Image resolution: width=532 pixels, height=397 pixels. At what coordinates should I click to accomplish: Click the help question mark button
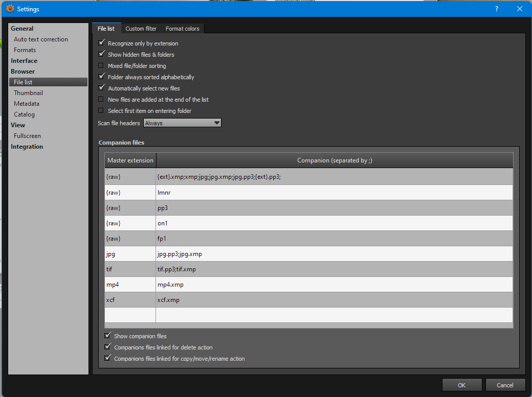[x=496, y=9]
